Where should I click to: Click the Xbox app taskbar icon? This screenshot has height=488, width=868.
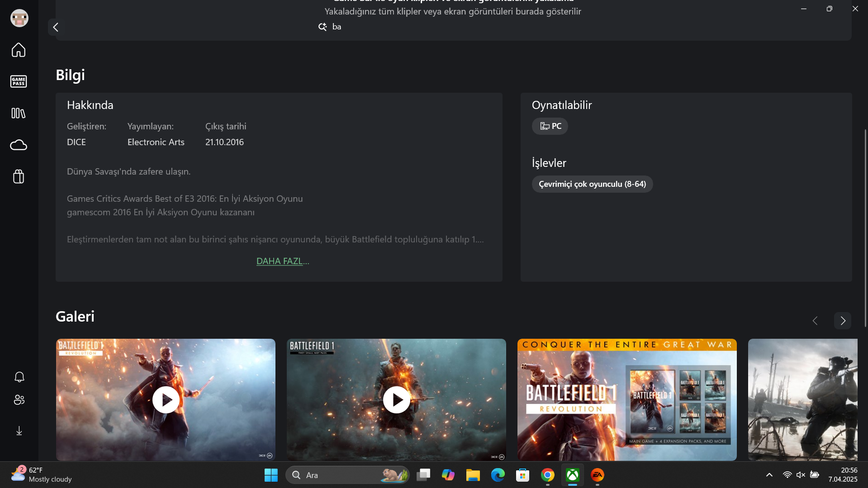tap(573, 475)
